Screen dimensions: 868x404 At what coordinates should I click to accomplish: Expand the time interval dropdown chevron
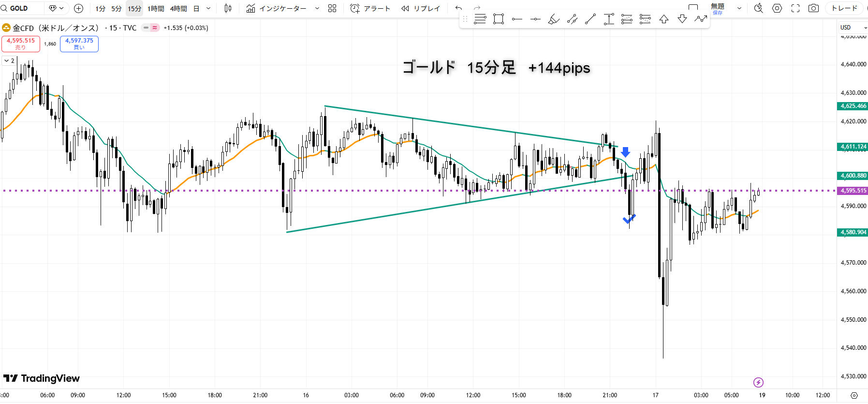pyautogui.click(x=208, y=8)
